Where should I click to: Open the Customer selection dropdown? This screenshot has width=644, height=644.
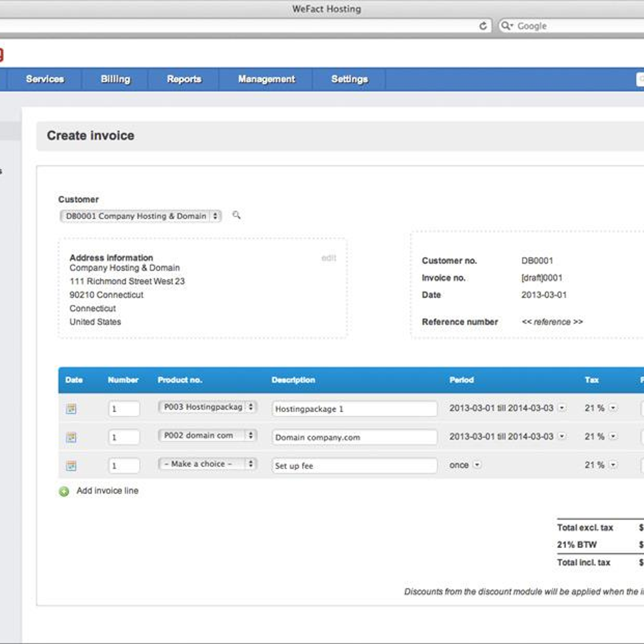[140, 216]
